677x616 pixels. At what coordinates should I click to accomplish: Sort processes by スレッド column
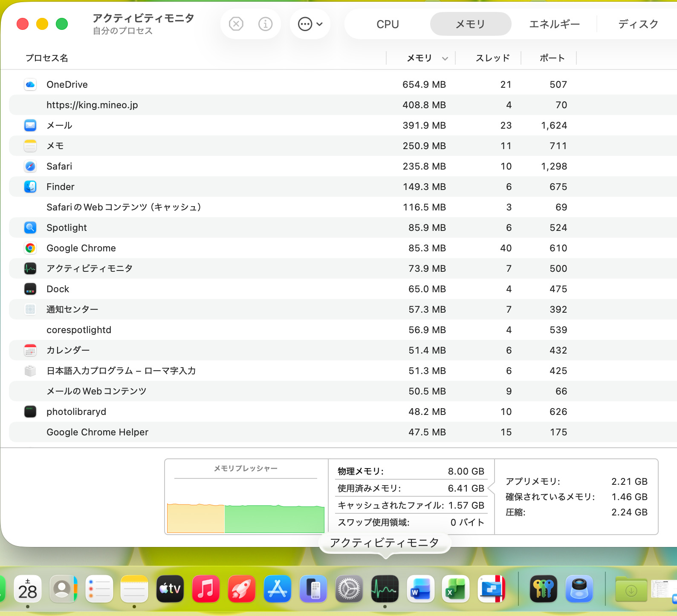(492, 58)
